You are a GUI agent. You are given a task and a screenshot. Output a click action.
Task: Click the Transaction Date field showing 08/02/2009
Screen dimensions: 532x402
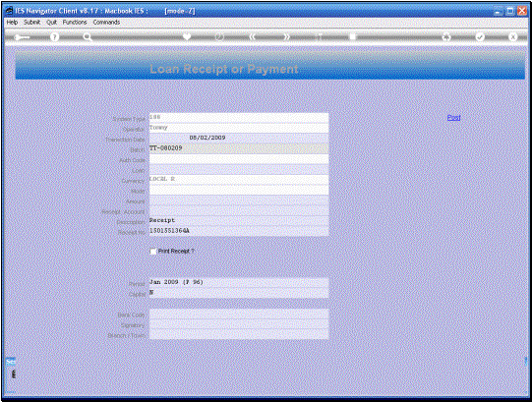pos(239,138)
